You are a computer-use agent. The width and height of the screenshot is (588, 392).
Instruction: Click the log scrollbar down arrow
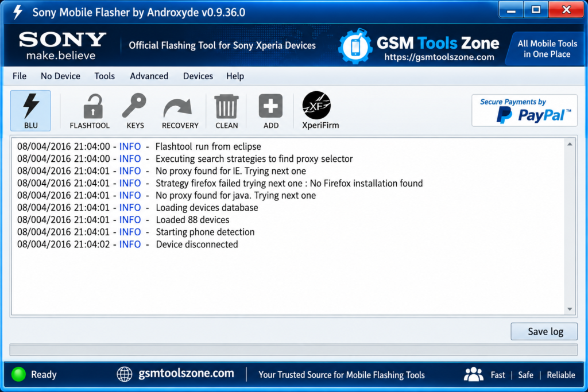click(570, 309)
